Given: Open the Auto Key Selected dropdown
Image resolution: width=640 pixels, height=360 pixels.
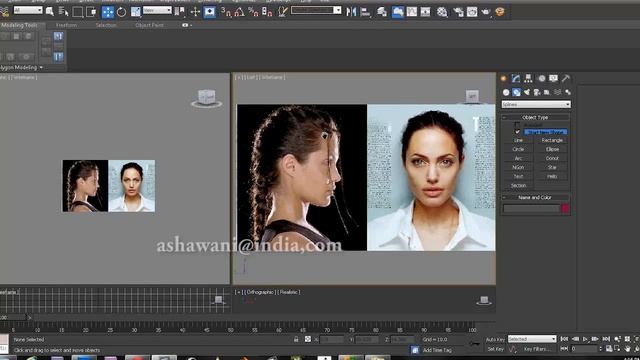Looking at the screenshot, I should tap(532, 339).
